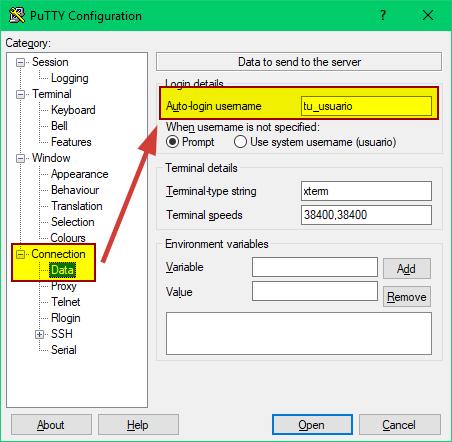Open the Translation category
Screen dimensions: 452x442
pyautogui.click(x=77, y=206)
